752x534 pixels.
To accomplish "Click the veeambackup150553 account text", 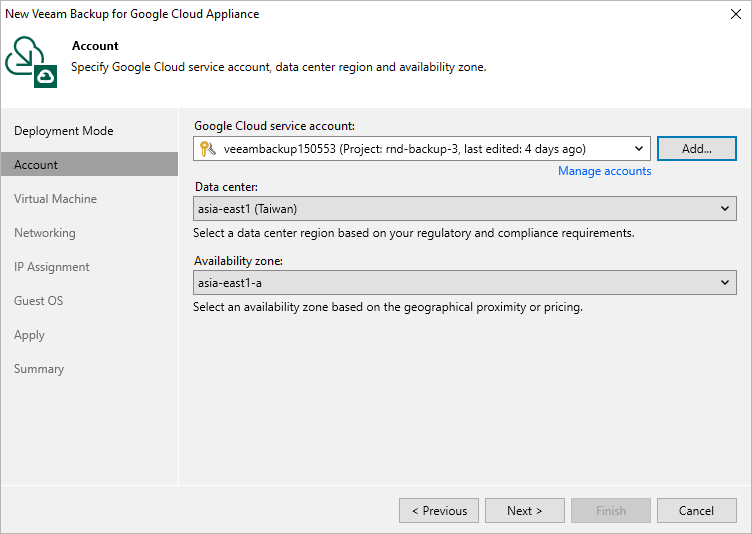I will click(405, 149).
